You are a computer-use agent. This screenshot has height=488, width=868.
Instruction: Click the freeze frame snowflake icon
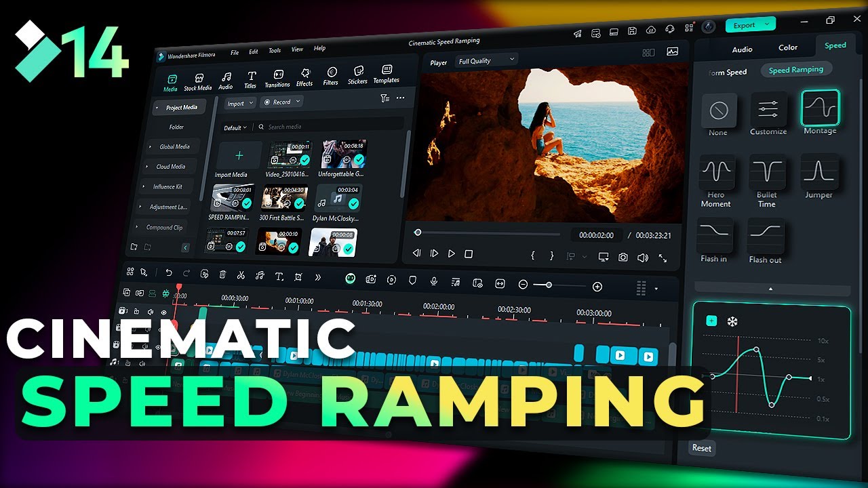732,321
